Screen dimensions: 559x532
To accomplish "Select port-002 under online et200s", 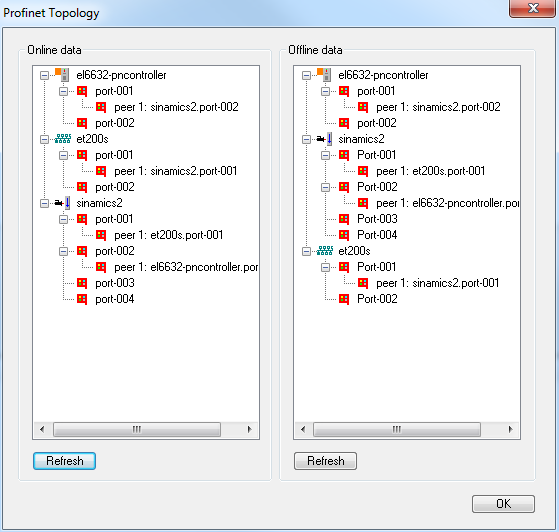I will [x=115, y=187].
